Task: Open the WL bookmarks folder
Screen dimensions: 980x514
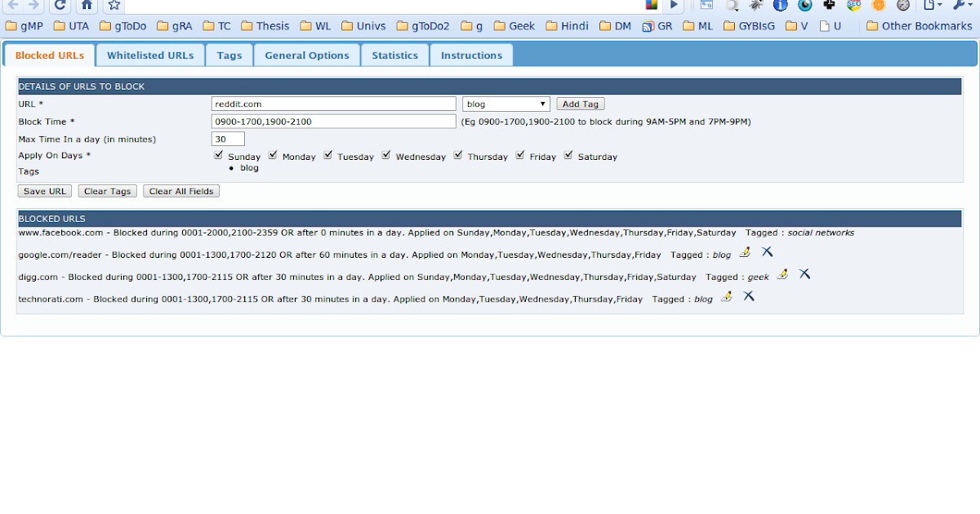Action: pos(315,26)
